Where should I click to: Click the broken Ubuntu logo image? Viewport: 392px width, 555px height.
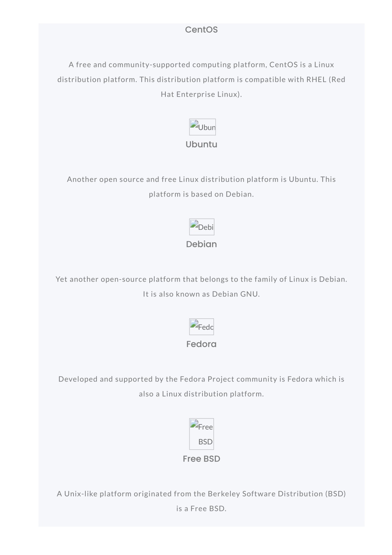202,127
